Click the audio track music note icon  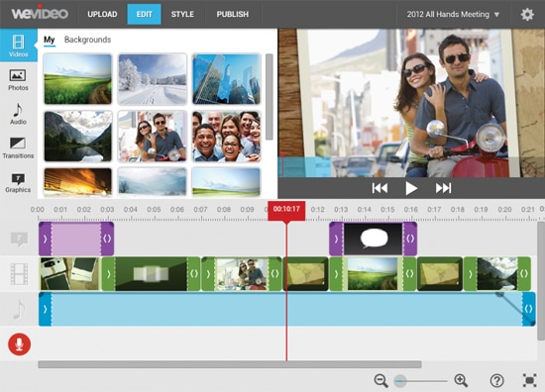tap(19, 309)
